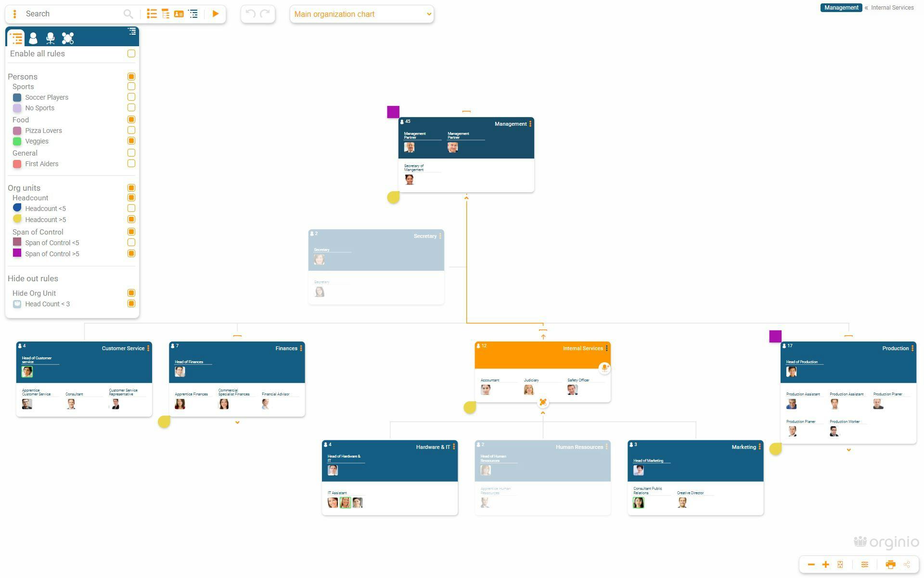Expand the Finances department node
924x578 pixels.
237,423
